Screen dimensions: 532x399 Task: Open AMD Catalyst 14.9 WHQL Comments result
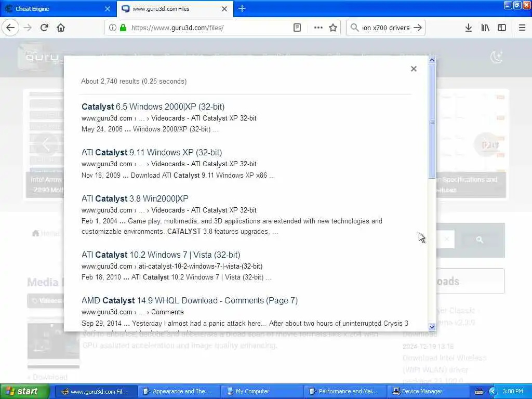190,301
